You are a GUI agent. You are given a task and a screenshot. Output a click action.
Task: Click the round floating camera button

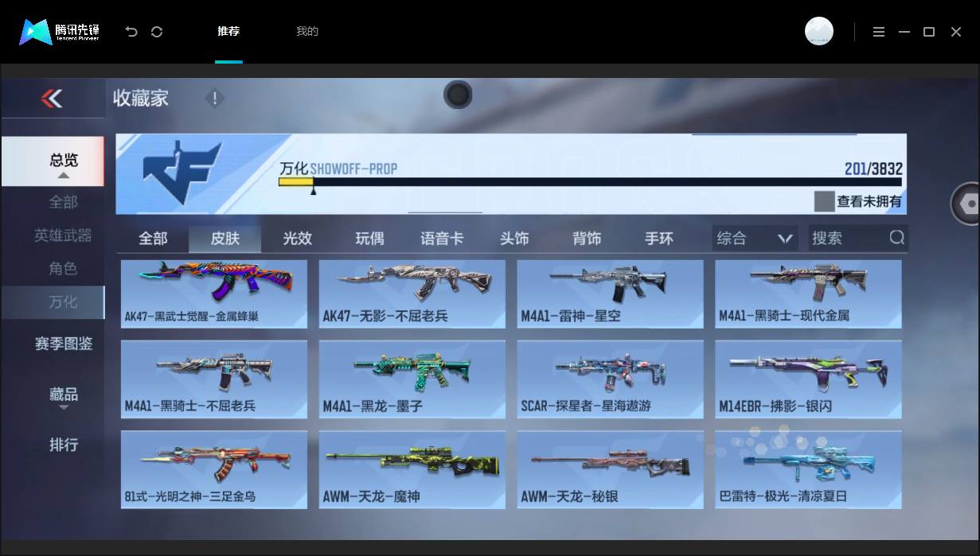tap(458, 95)
